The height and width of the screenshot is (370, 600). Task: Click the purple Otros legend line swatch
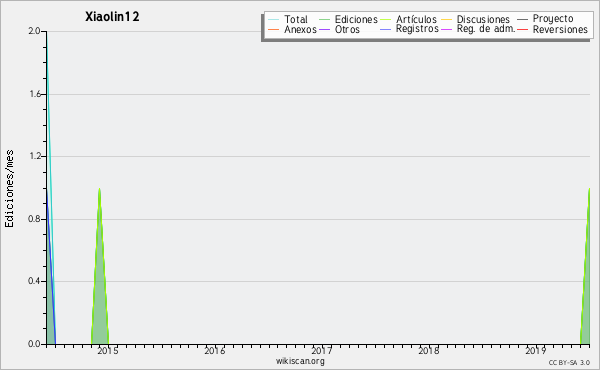[324, 30]
